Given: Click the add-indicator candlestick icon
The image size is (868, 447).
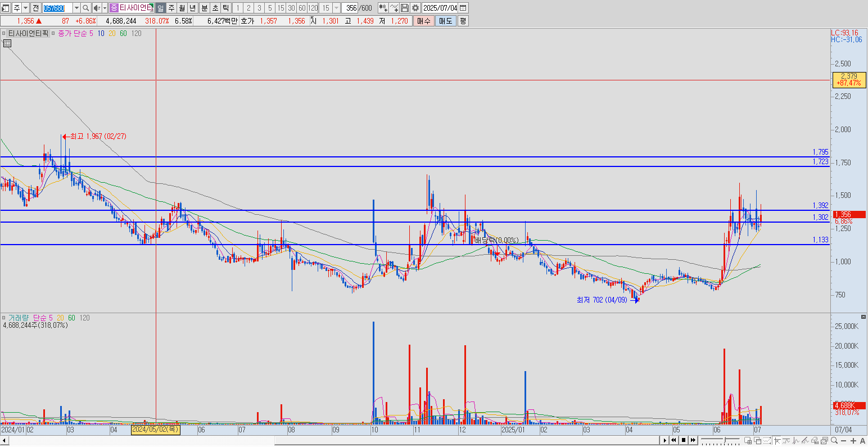Looking at the screenshot, I should tap(383, 8).
